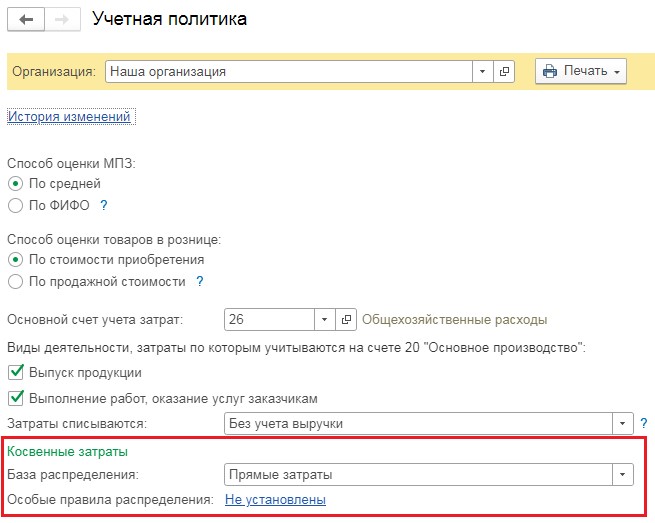Select the По ФИФО radio option
655x523 pixels.
[x=15, y=206]
